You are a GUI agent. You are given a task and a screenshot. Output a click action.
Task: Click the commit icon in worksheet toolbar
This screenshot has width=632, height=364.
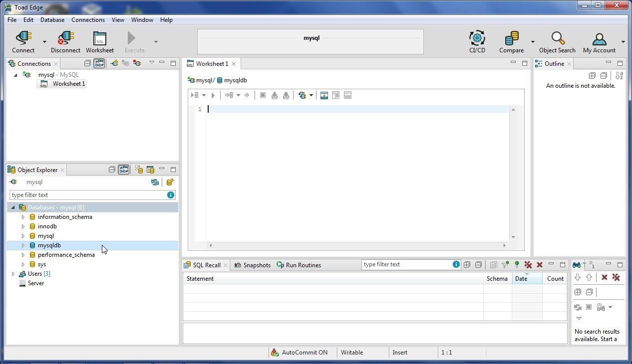point(274,95)
